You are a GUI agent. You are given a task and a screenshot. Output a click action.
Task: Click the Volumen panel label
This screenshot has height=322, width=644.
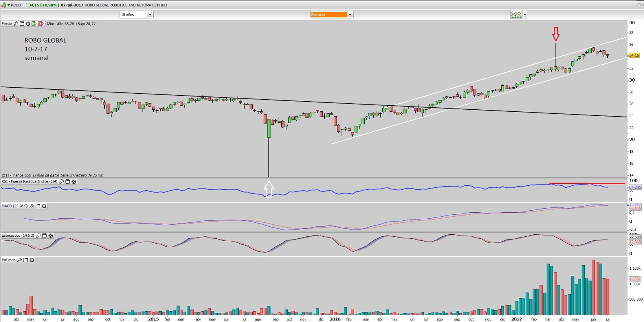[x=8, y=260]
